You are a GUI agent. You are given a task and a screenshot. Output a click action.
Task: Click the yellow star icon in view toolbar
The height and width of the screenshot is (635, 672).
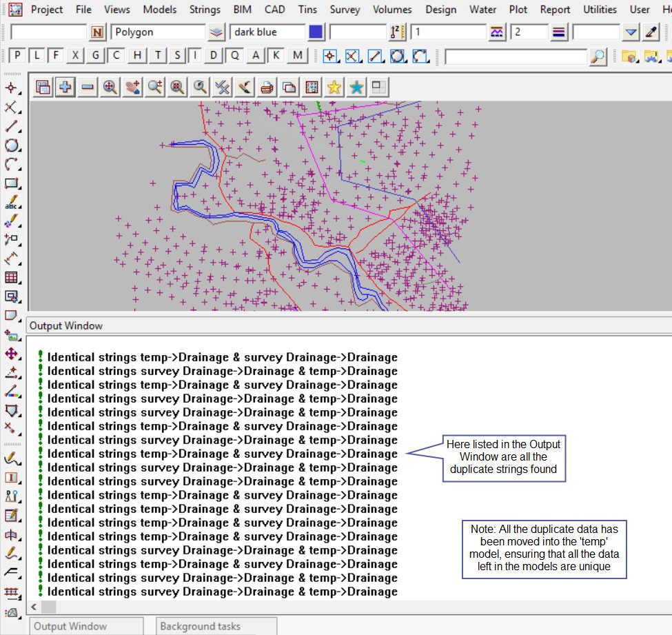pyautogui.click(x=334, y=87)
